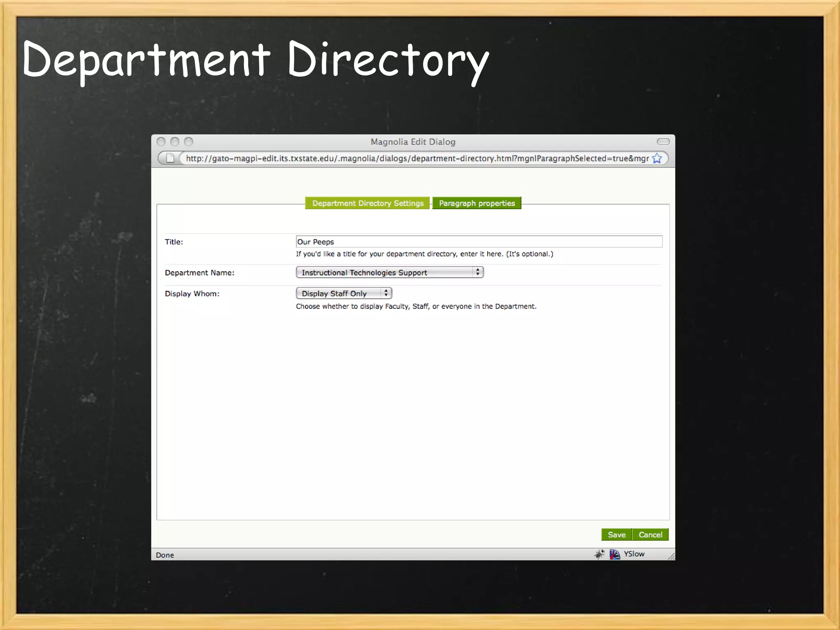Zoom the window with the third title bar button
Viewport: 840px width, 630px height.
click(189, 142)
